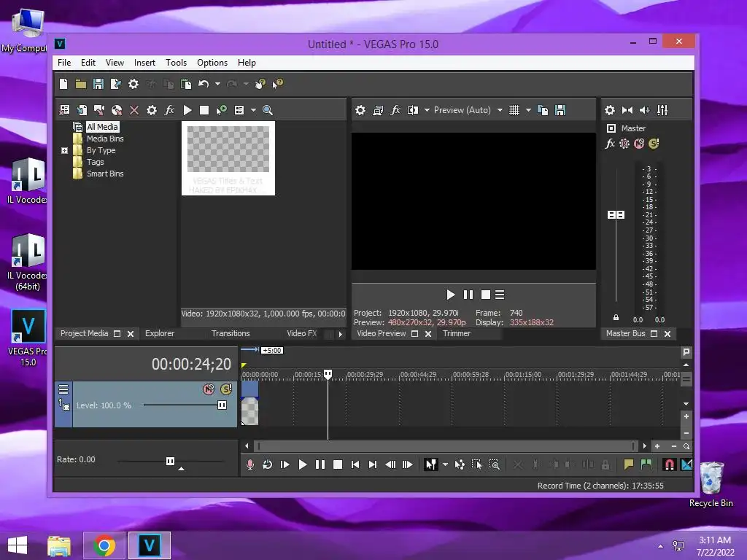
Task: Lock Master fader channels
Action: [x=616, y=317]
